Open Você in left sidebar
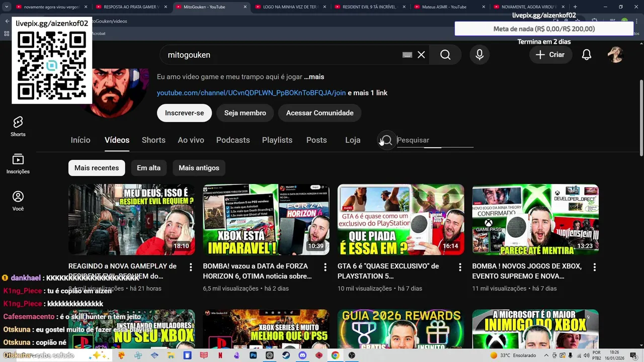Screen dimensions: 644x362 pos(18,201)
